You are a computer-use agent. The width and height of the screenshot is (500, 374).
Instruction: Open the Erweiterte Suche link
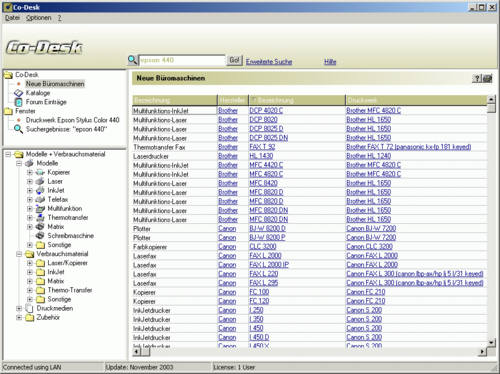point(269,62)
